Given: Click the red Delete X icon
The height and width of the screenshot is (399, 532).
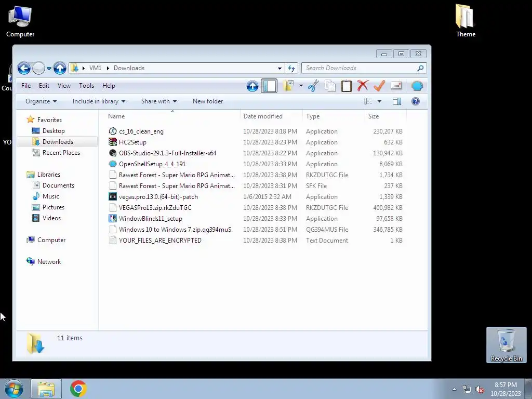Looking at the screenshot, I should pos(363,86).
